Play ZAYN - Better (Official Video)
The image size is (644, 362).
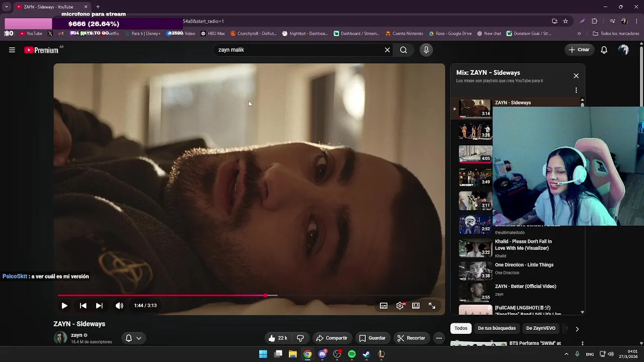tap(525, 286)
